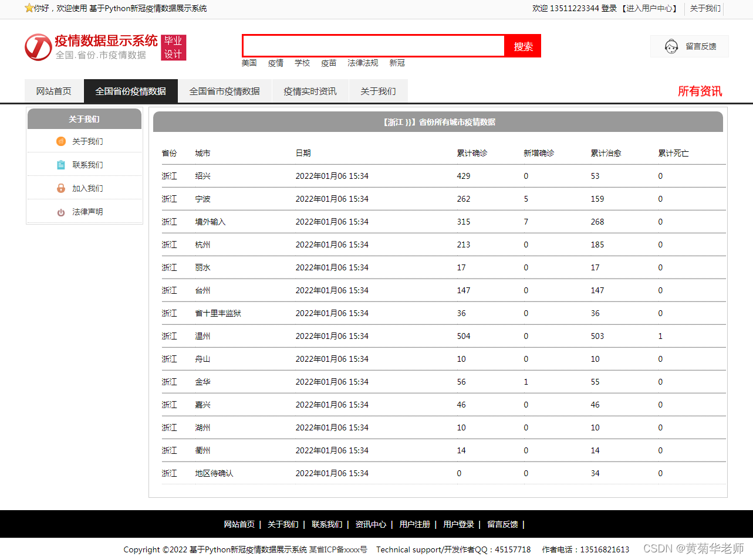
Task: Open the 网站首页 nav tab
Action: click(x=54, y=91)
